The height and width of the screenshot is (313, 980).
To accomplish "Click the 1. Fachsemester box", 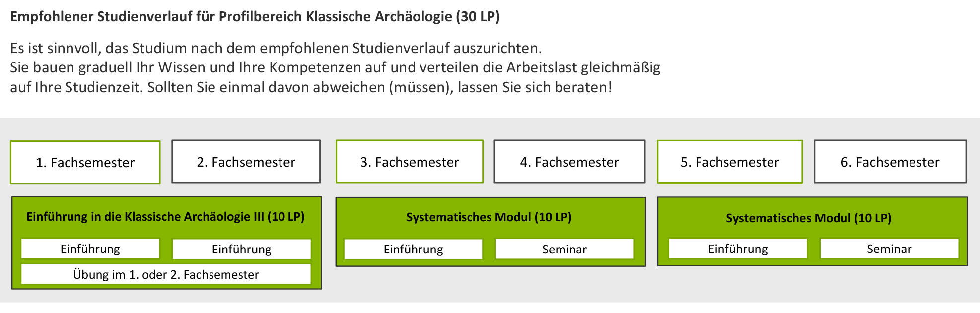I will tap(85, 163).
